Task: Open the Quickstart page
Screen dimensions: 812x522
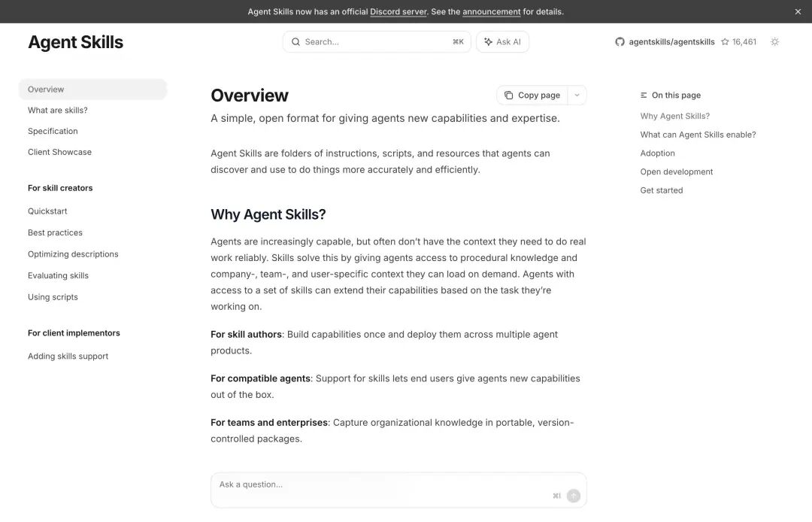Action: coord(47,211)
